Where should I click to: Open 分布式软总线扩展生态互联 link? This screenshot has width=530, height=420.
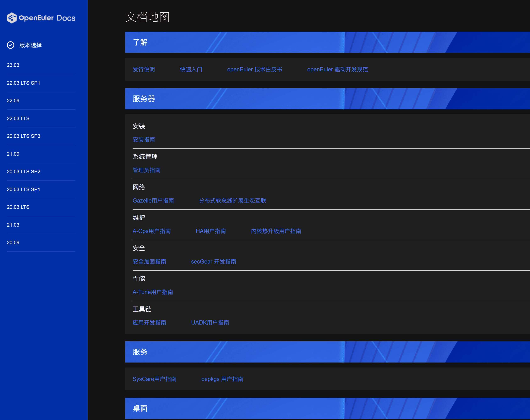[233, 200]
